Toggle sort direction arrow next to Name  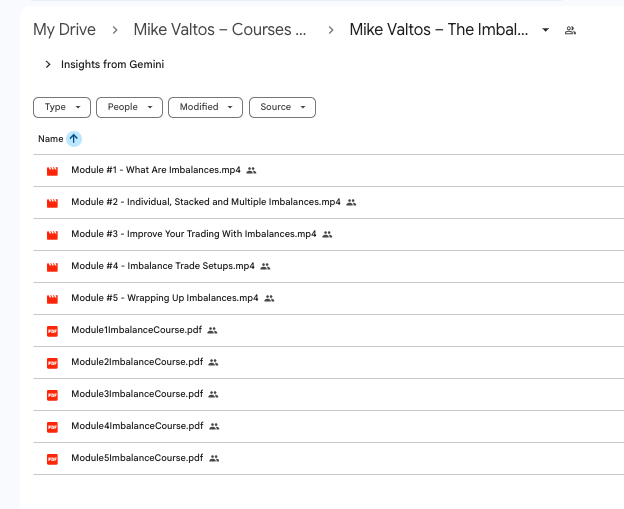(74, 139)
